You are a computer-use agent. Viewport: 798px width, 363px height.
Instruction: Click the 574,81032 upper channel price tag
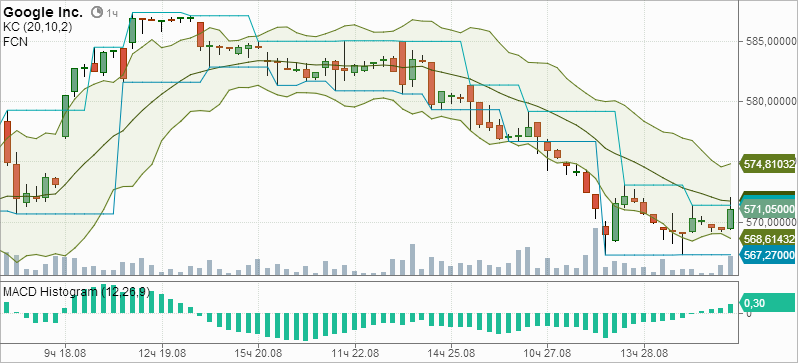[768, 164]
